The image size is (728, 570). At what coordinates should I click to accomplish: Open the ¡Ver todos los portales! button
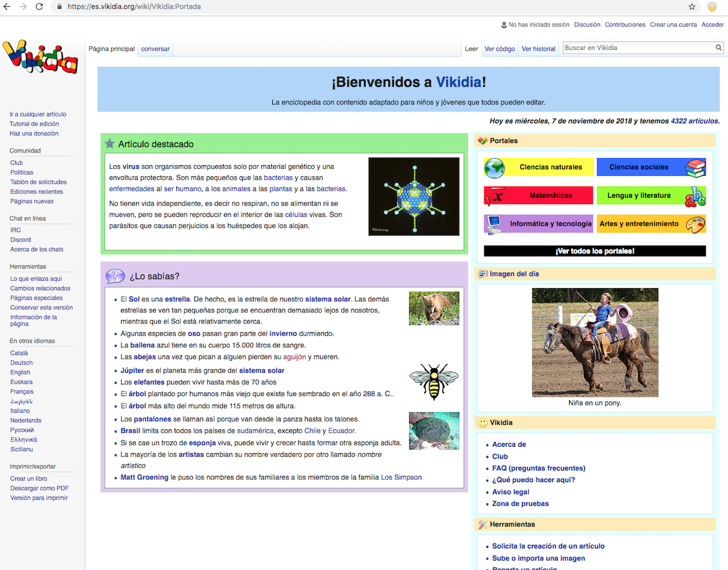(595, 251)
